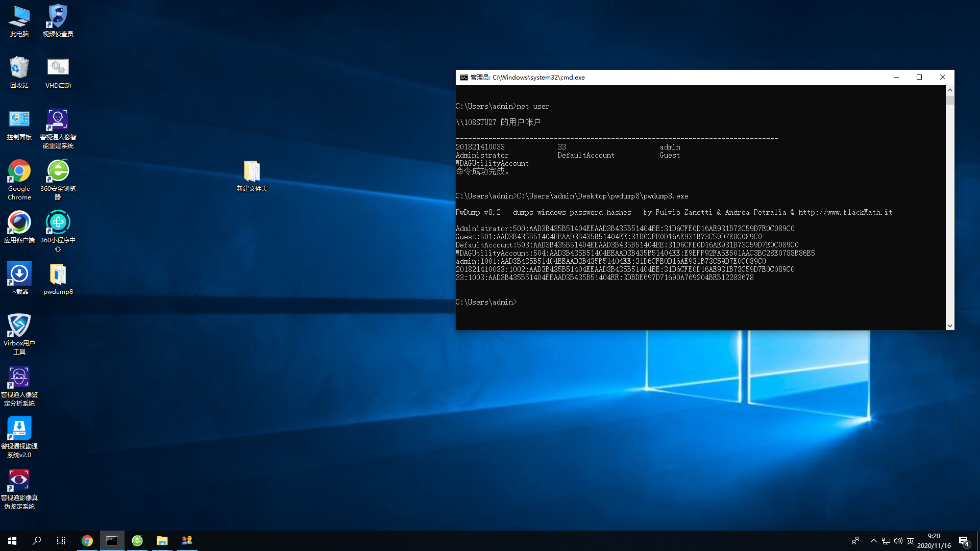Expand hidden system tray icons chevron
The width and height of the screenshot is (980, 551).
click(x=873, y=541)
